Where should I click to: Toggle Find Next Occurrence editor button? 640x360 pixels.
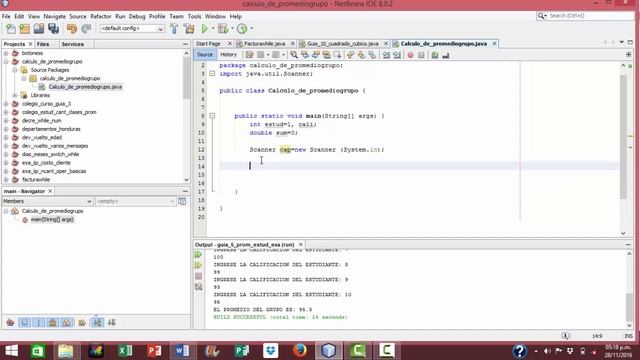(x=316, y=55)
